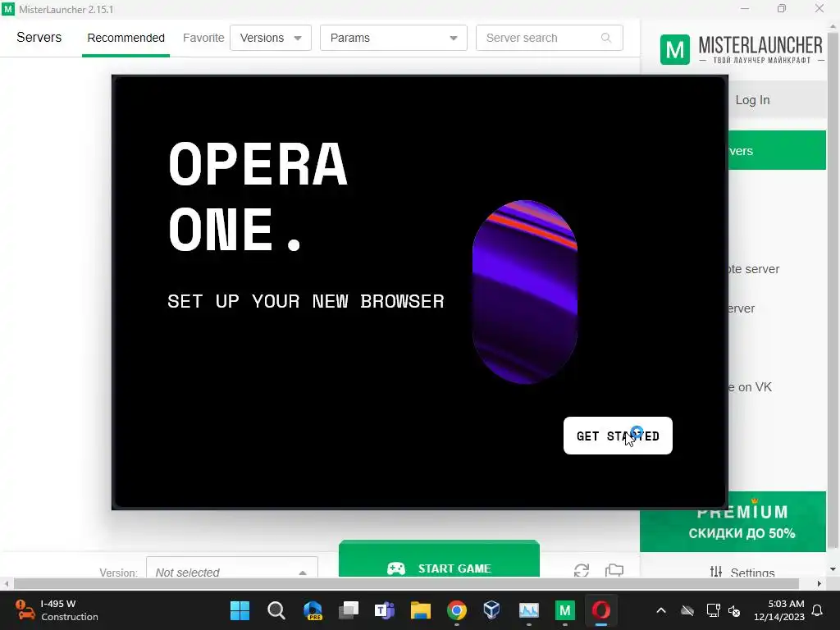Open the I-495 W Construction traffic widget
The image size is (840, 630).
(57, 610)
